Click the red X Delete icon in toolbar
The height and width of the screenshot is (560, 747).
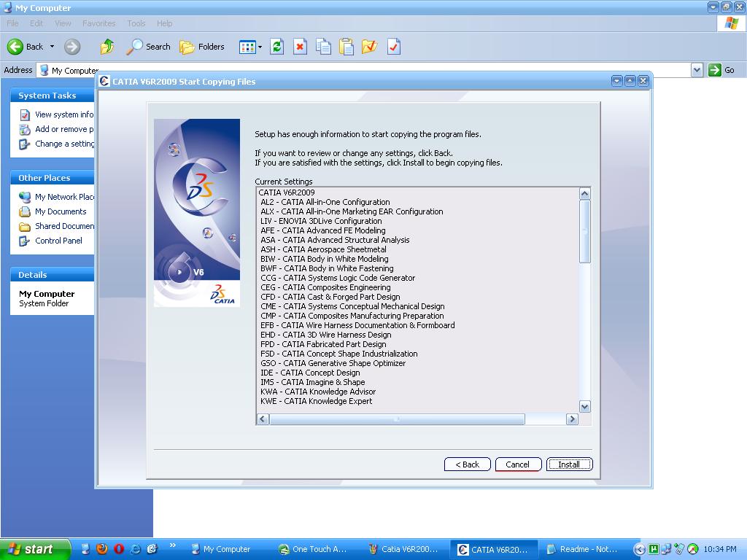pos(300,47)
